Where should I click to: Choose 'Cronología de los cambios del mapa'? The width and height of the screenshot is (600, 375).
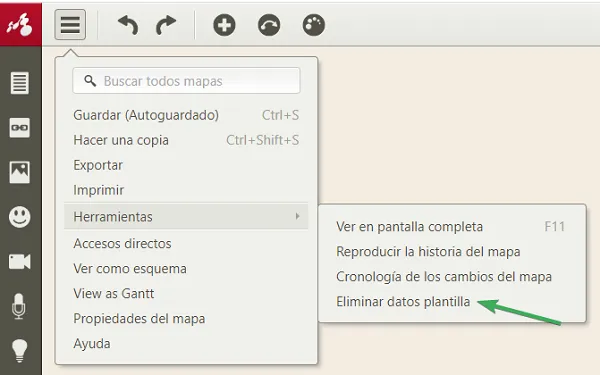pos(452,276)
